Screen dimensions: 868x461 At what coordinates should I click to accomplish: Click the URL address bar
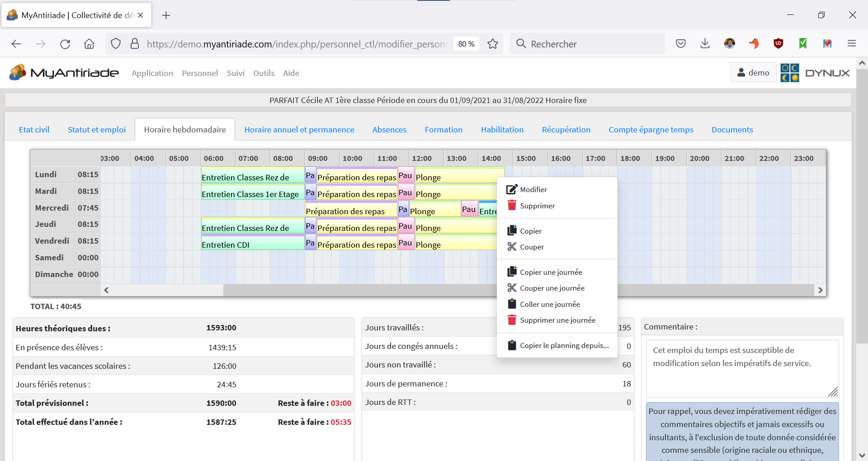pos(297,44)
